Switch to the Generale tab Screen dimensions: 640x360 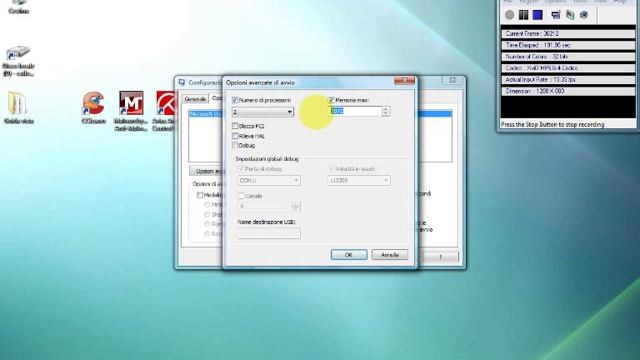(195, 99)
